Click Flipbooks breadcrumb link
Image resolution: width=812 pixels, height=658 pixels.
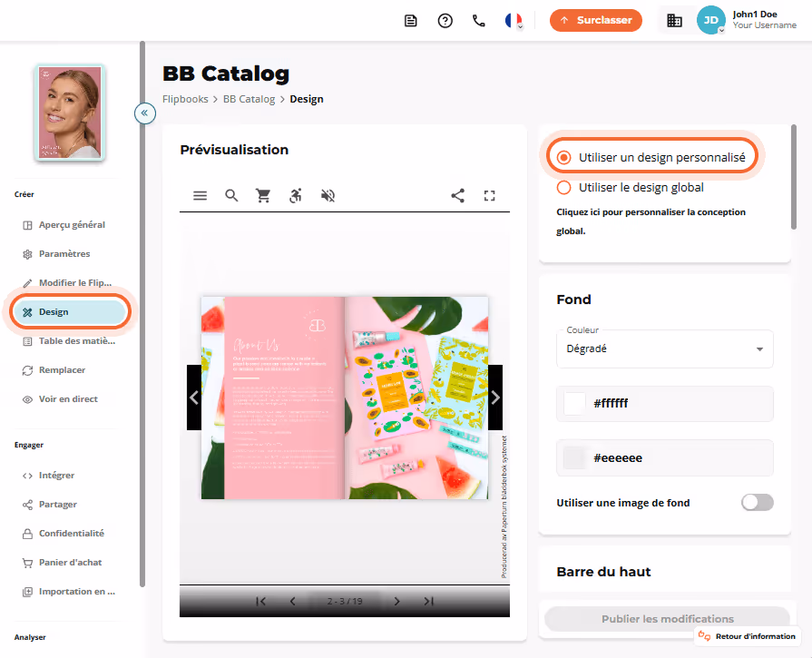pos(185,99)
